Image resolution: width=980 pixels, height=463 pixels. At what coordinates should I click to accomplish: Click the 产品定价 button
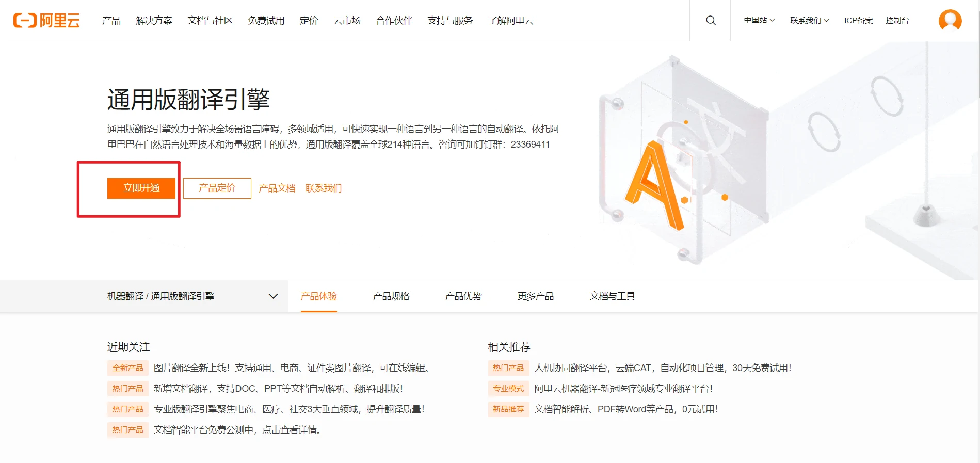217,188
